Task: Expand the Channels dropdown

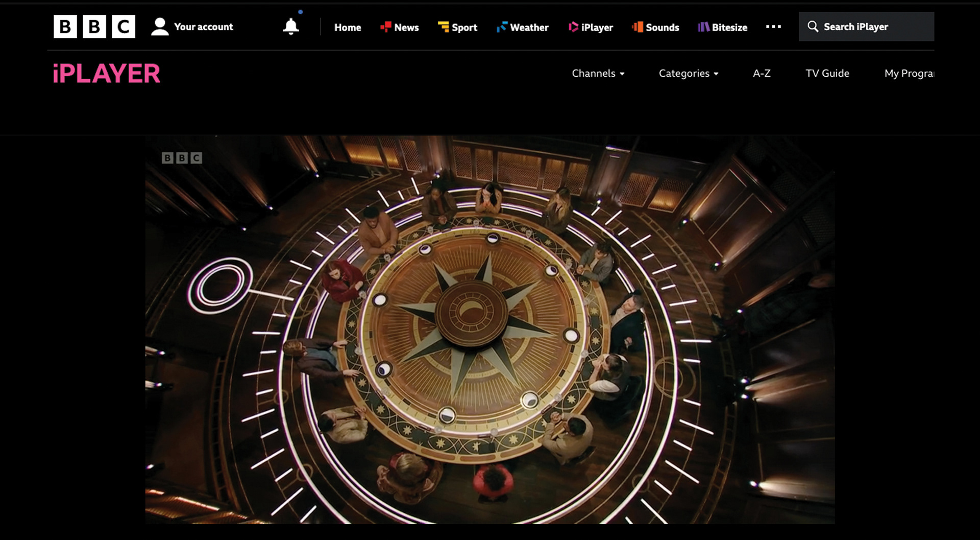Action: tap(598, 73)
